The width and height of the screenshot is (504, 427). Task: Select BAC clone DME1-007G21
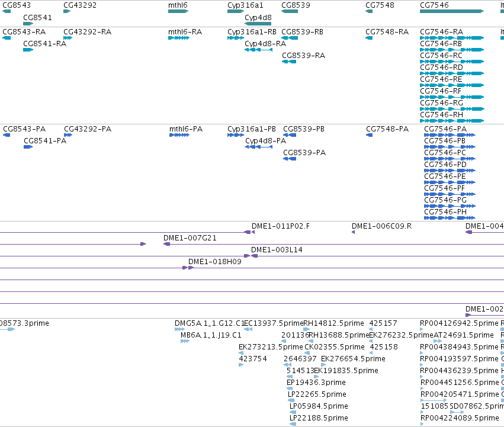point(190,238)
